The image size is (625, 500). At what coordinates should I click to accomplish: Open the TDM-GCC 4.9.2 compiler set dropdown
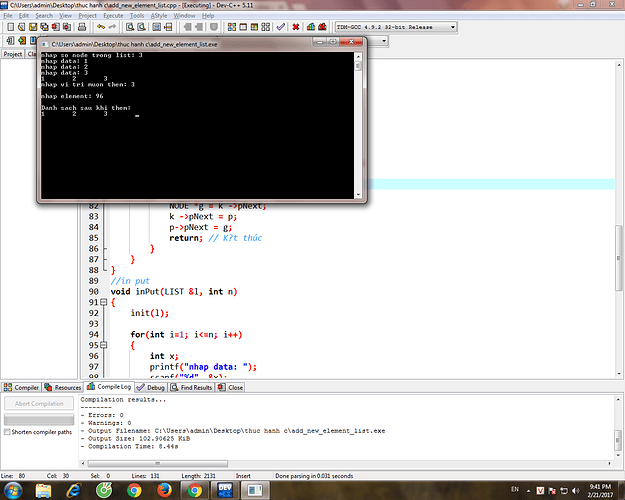[395, 27]
